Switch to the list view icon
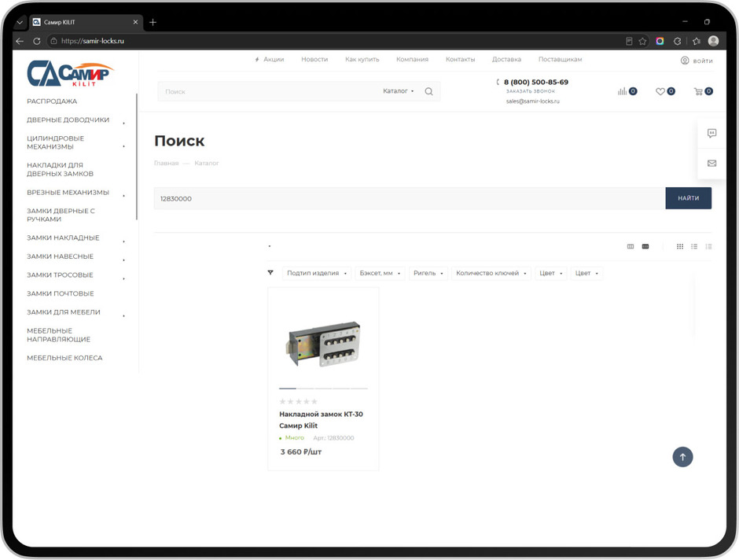The image size is (739, 560). tap(694, 246)
